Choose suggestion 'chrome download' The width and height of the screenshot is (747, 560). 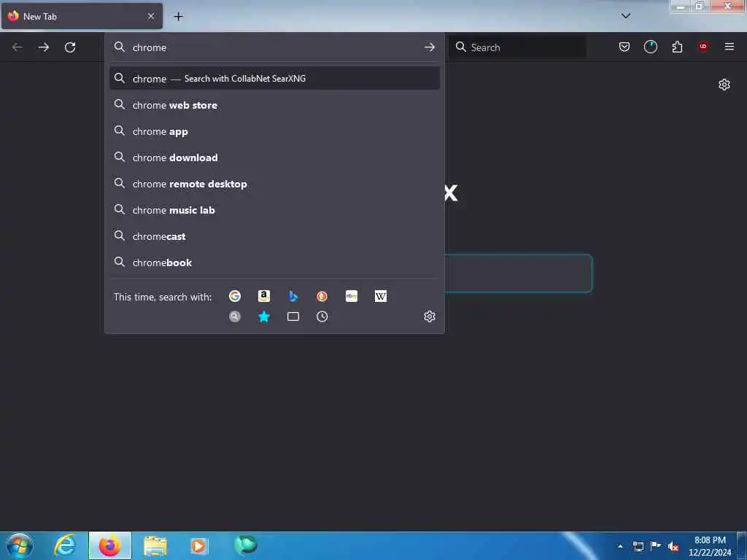point(274,157)
